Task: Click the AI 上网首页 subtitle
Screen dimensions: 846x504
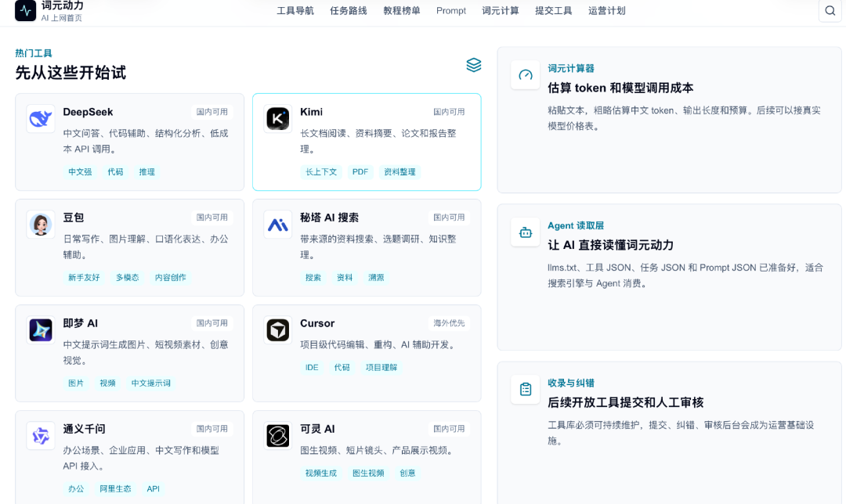Action: tap(62, 18)
